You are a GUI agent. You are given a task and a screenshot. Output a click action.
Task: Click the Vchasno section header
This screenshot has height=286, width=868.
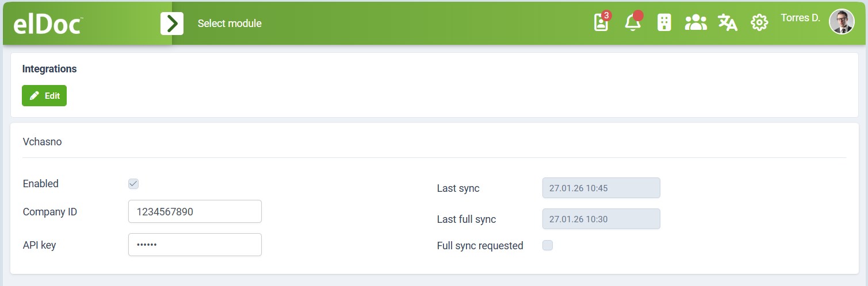point(42,142)
